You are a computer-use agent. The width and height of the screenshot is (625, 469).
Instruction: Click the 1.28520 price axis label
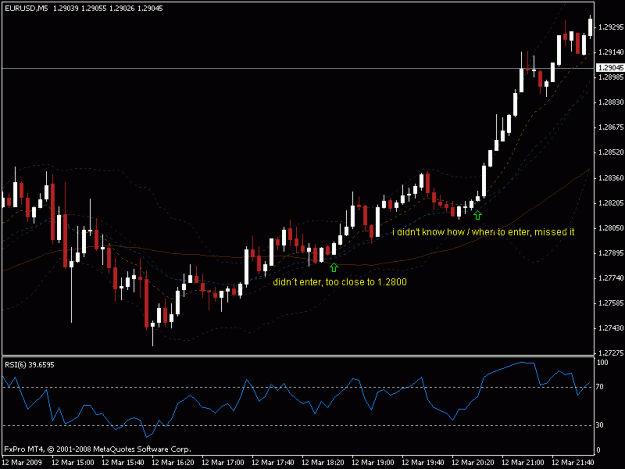pos(611,153)
